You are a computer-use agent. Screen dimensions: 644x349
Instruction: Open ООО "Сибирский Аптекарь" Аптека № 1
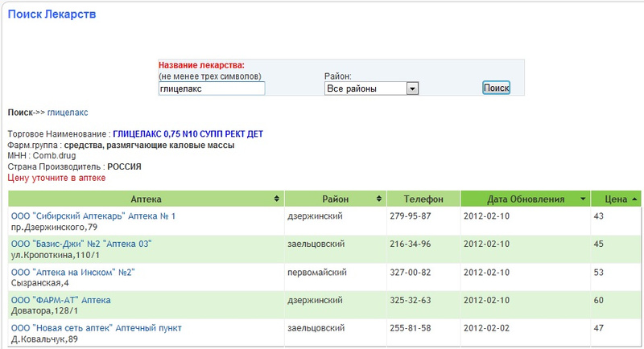93,216
